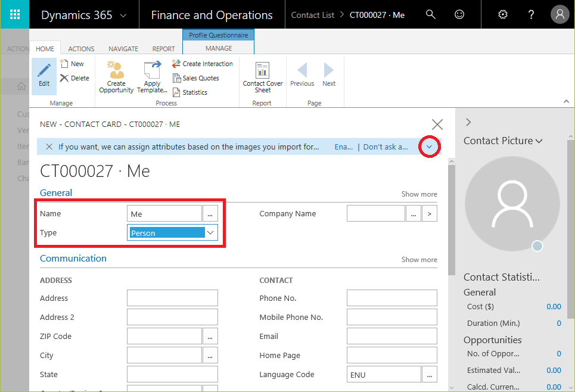
Task: Click the City input field
Action: [164, 355]
